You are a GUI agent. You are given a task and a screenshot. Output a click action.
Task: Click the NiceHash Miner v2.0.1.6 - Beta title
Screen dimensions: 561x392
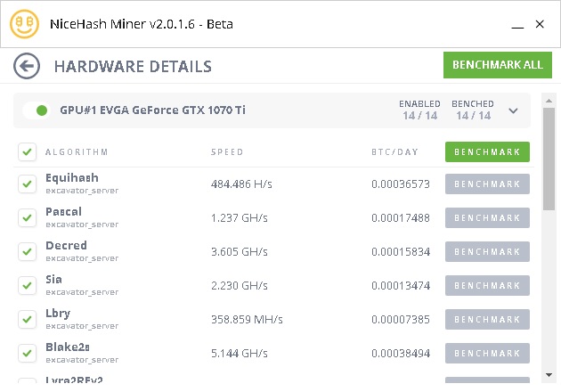coord(142,24)
